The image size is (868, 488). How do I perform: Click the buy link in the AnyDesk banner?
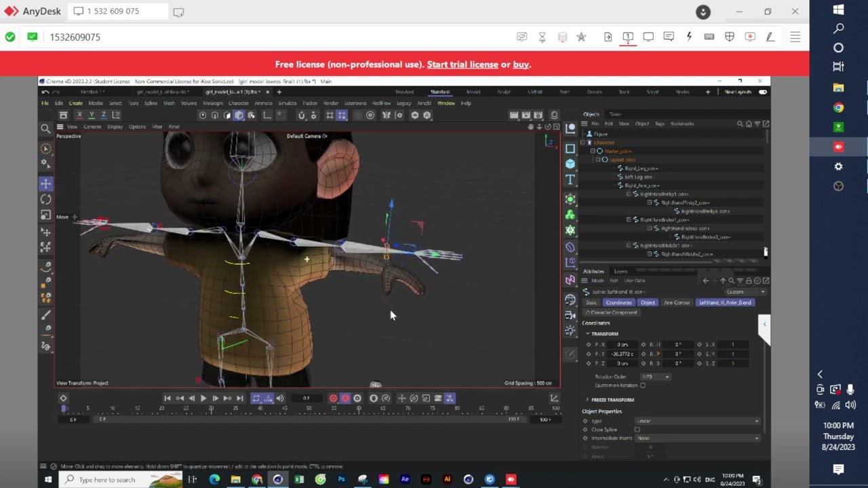coord(521,64)
